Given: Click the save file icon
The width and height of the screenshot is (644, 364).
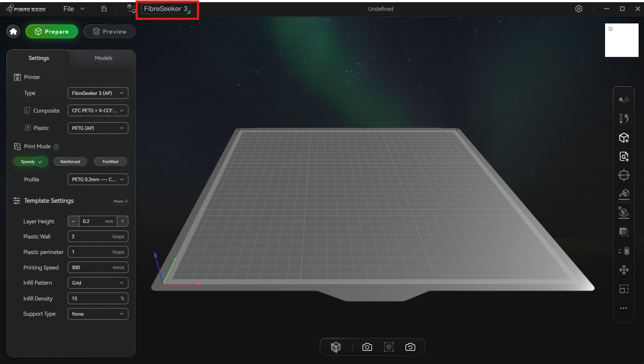Looking at the screenshot, I should [104, 9].
